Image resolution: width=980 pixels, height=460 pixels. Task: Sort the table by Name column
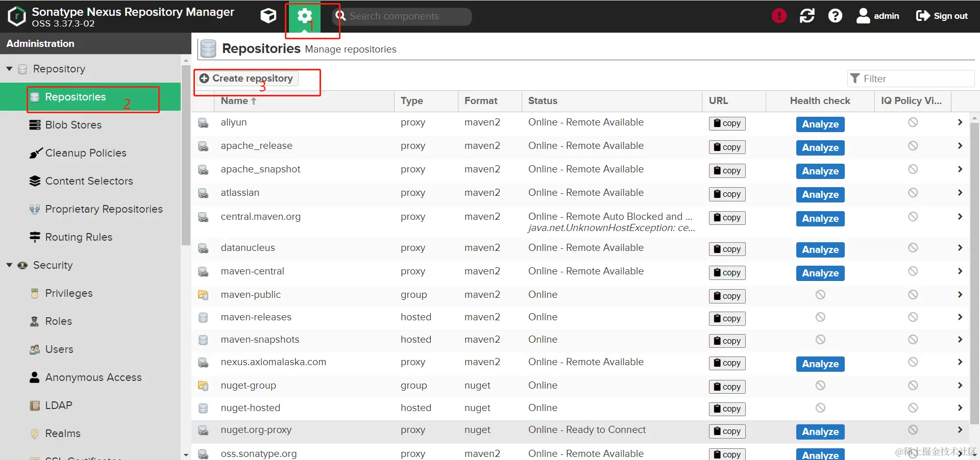tap(305, 101)
